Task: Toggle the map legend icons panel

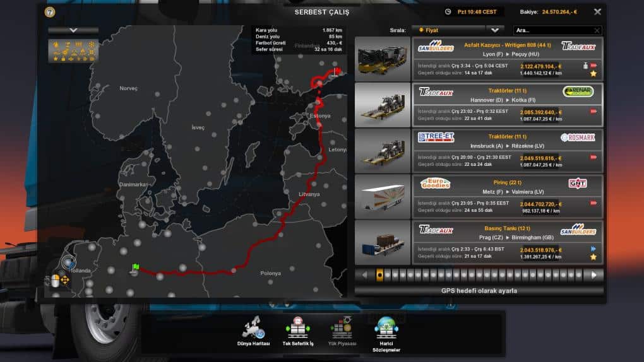Action: click(73, 51)
